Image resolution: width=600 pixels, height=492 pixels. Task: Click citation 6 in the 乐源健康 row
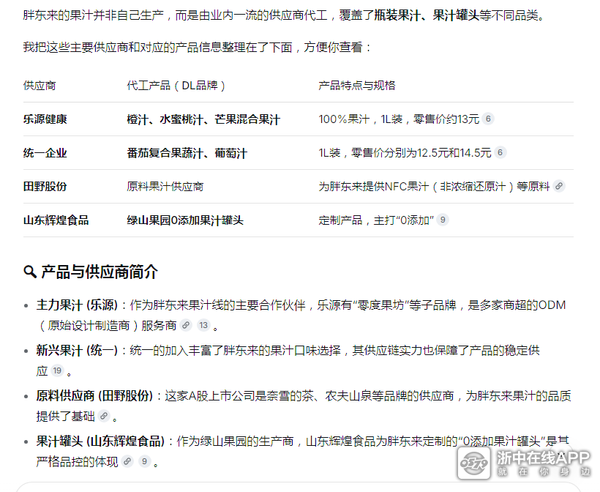tap(488, 119)
